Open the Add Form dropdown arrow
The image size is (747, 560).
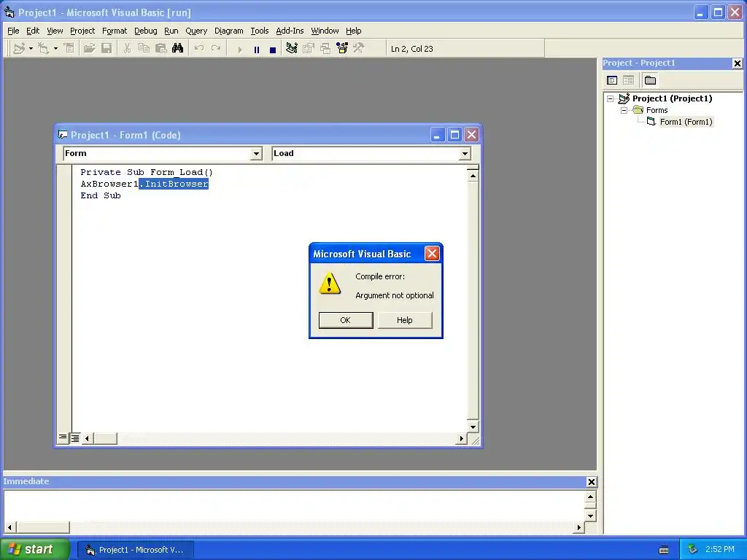55,49
